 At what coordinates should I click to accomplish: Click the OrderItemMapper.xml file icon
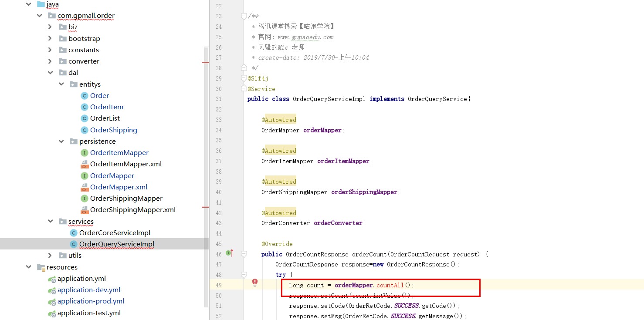[x=85, y=164]
